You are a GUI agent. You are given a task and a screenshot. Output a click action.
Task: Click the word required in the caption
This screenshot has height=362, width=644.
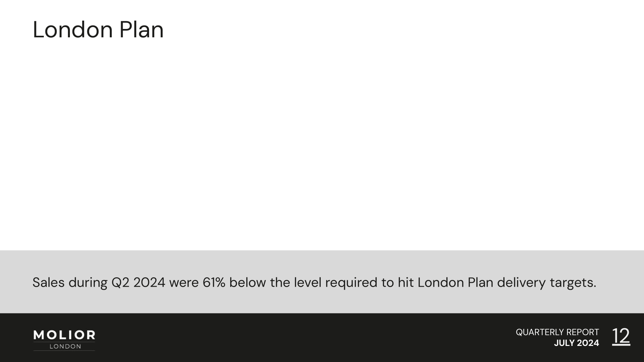[x=351, y=283]
